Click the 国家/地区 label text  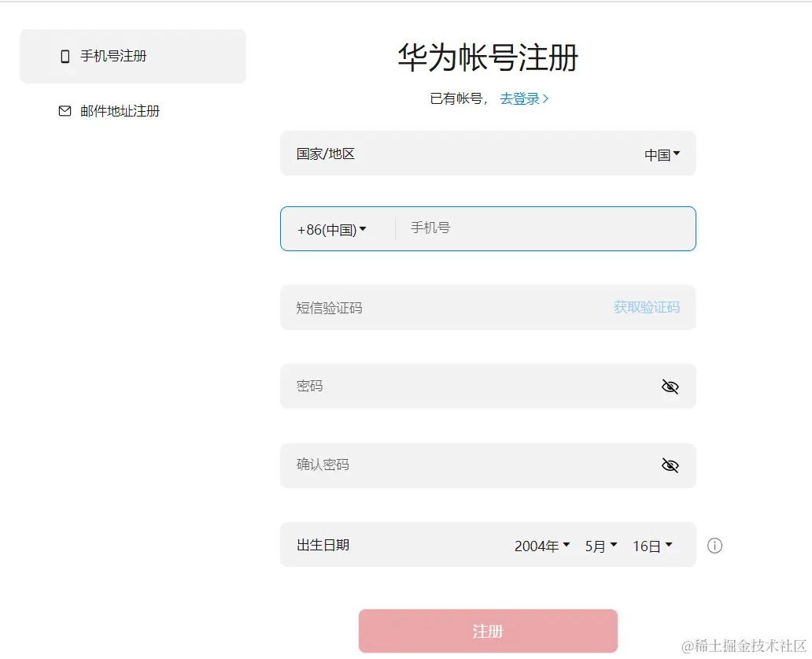325,154
